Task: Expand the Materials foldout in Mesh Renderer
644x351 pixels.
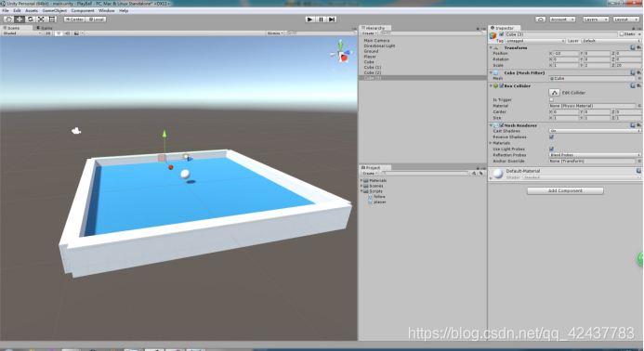Action: pos(491,143)
